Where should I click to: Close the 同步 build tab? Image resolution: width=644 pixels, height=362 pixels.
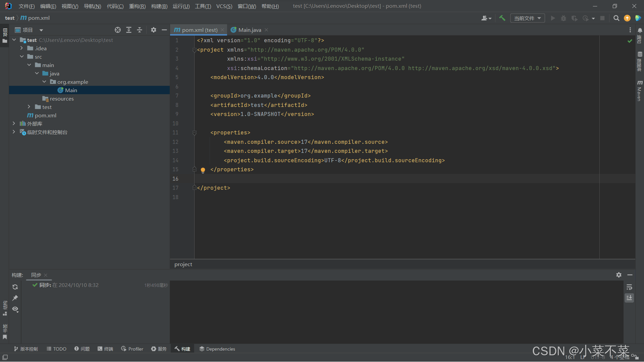point(46,275)
